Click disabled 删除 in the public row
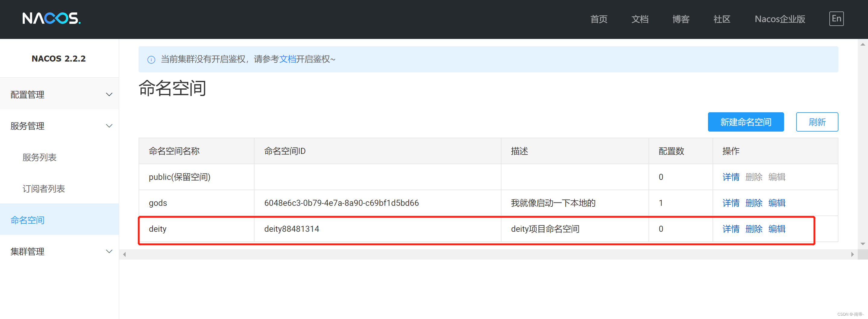The image size is (868, 319). (x=754, y=177)
